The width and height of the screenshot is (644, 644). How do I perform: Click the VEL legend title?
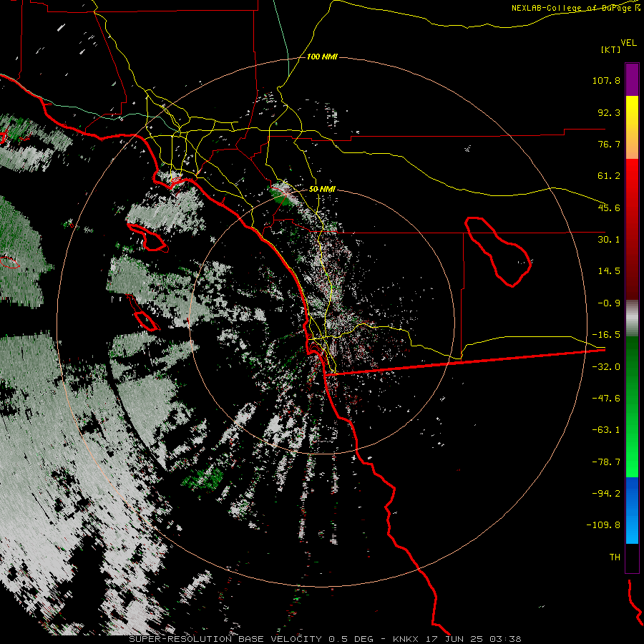(x=628, y=43)
